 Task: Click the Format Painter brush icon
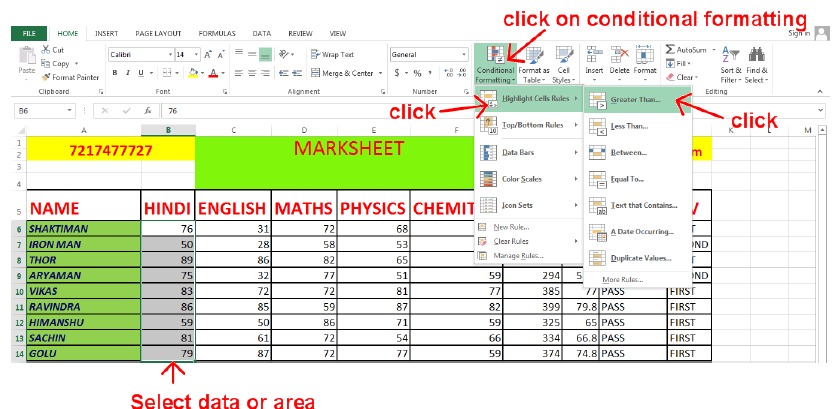coord(46,77)
